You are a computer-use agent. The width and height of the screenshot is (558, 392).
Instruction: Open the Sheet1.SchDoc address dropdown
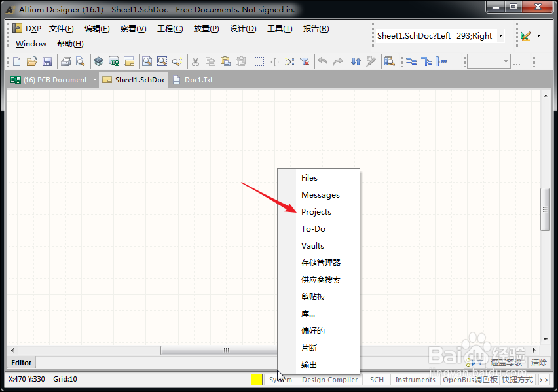point(501,35)
